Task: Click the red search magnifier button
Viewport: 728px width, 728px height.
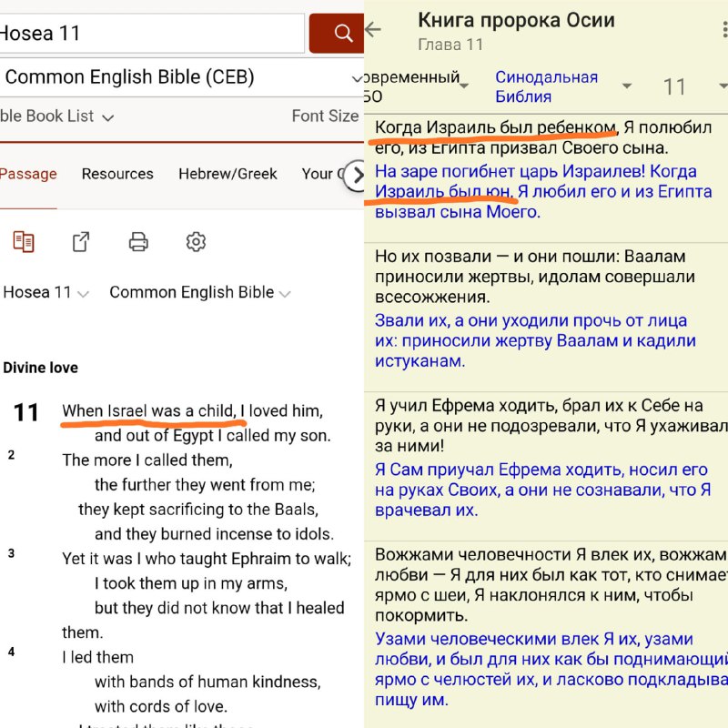Action: pos(337,33)
